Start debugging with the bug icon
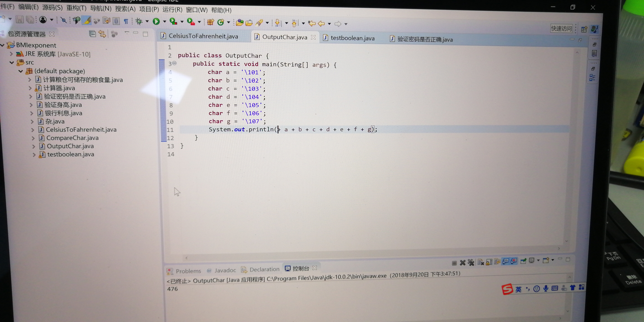Image resolution: width=644 pixels, height=322 pixels. pyautogui.click(x=139, y=22)
